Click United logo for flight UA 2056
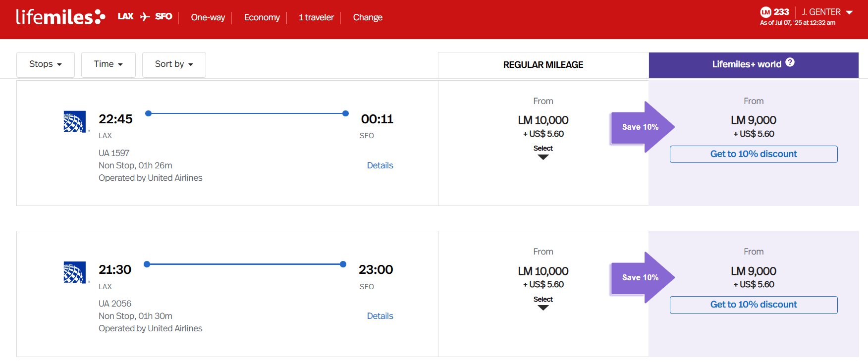868x363 pixels. point(75,272)
